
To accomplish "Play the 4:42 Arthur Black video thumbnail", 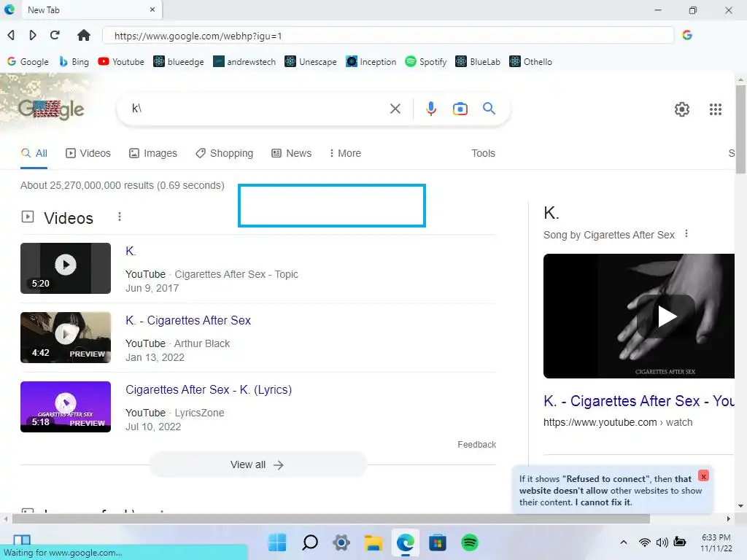I will [x=66, y=338].
